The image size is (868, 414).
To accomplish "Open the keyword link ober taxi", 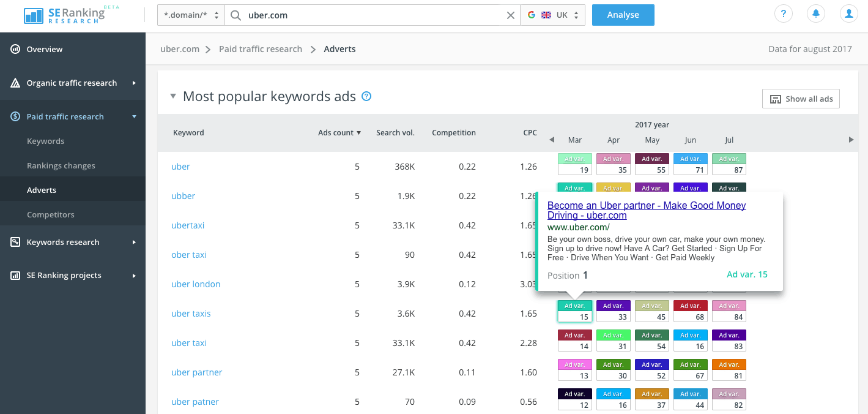I will pyautogui.click(x=189, y=255).
